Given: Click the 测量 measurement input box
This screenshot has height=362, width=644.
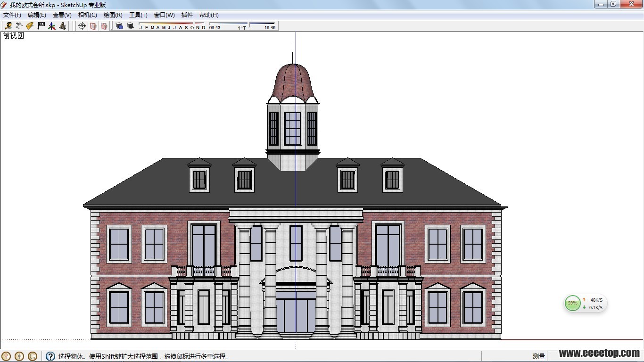Looking at the screenshot, I should click(x=595, y=356).
